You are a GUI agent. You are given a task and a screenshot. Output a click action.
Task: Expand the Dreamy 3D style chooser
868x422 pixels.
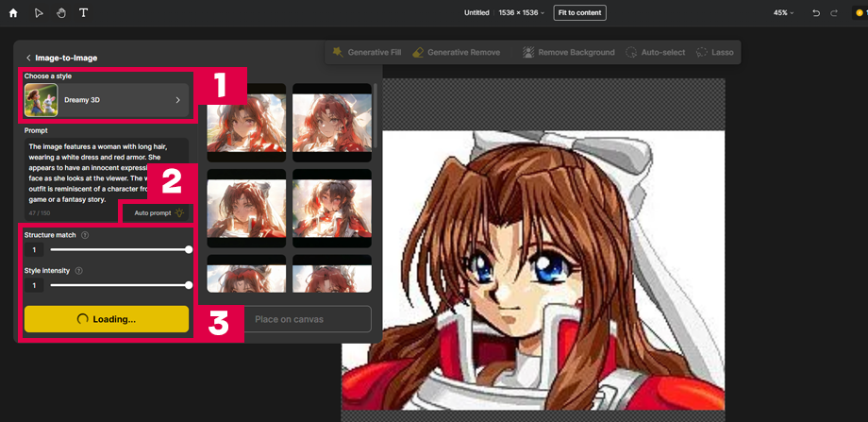(107, 100)
